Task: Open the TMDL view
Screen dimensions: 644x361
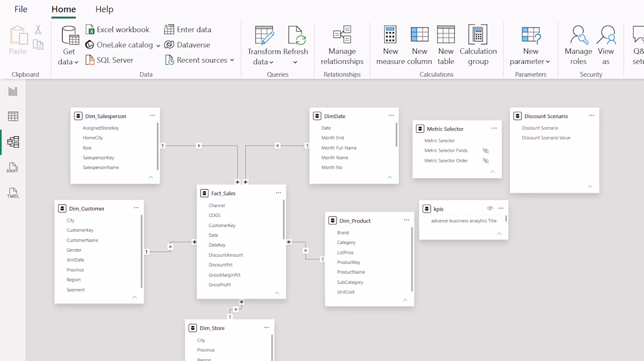Action: tap(13, 193)
